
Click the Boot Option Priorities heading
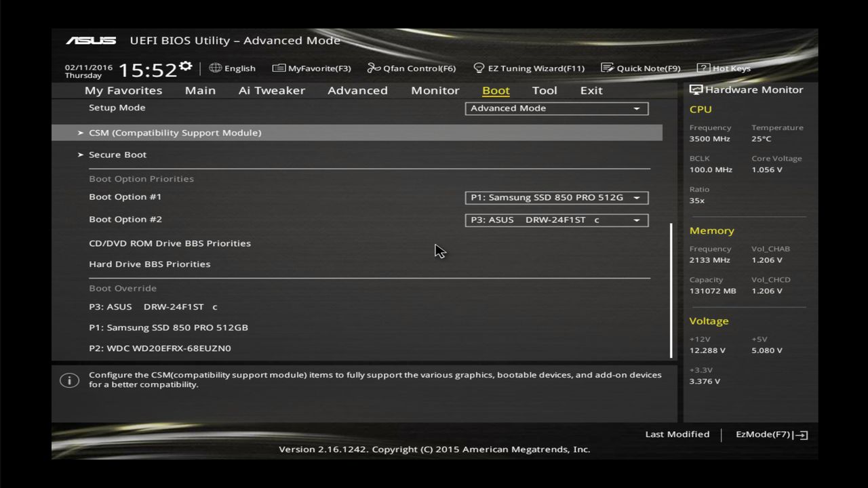pos(141,179)
